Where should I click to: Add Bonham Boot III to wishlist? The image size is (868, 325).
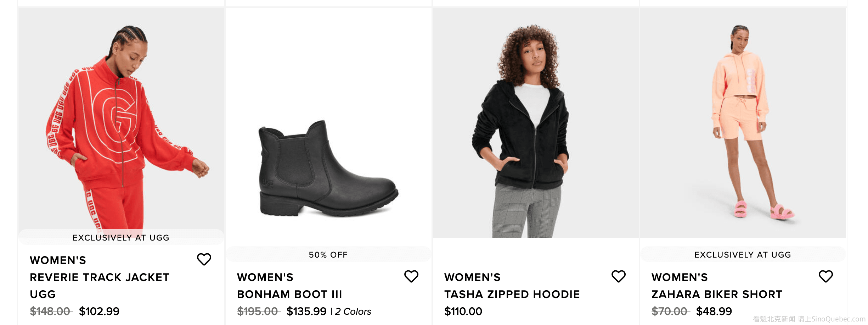point(411,276)
